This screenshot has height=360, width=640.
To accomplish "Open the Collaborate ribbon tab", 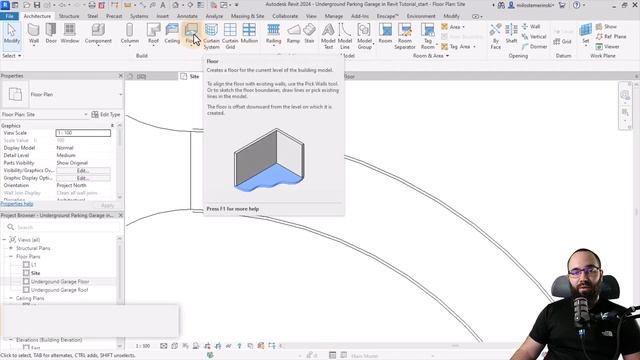I will 285,16.
